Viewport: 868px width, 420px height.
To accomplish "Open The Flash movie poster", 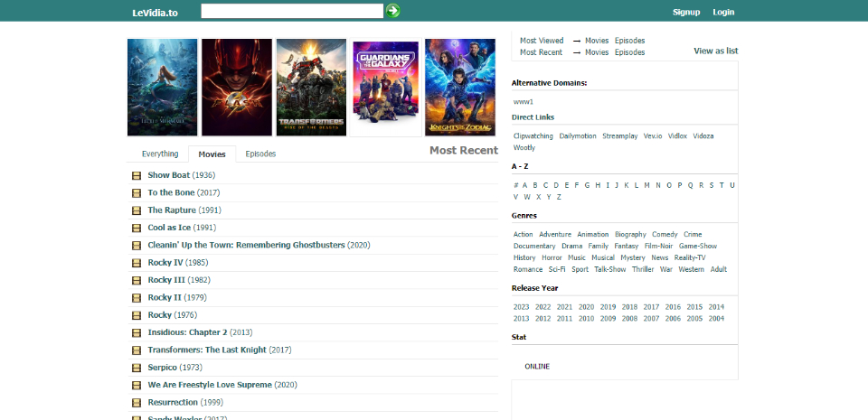I will (237, 88).
